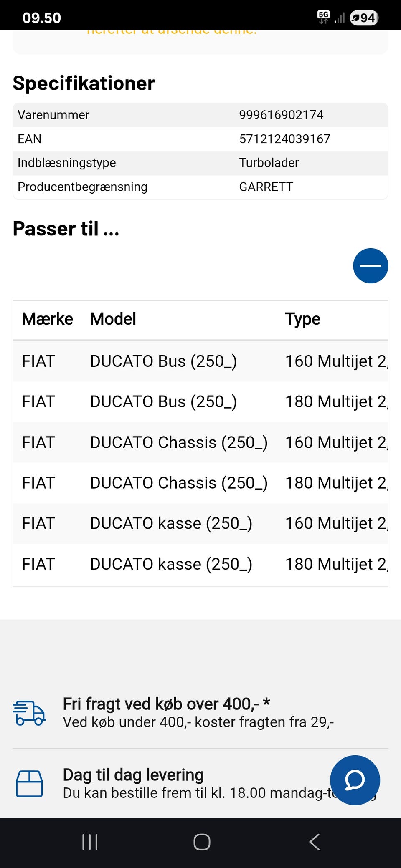Image resolution: width=401 pixels, height=868 pixels.
Task: Select the Model column header
Action: point(113,319)
